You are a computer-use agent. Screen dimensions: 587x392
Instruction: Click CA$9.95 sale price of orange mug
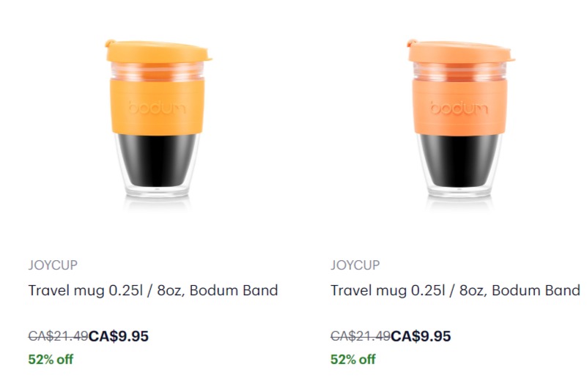coord(421,336)
